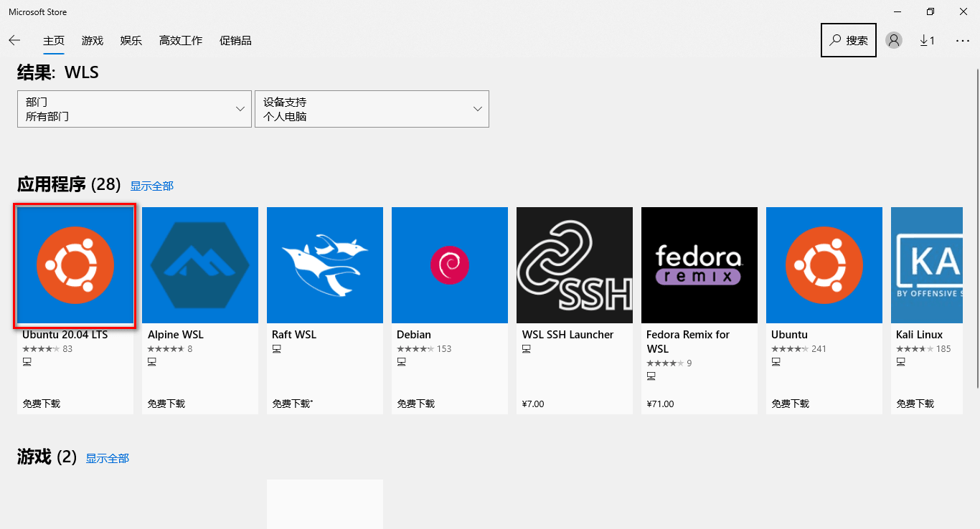
Task: Switch to the 高效工作 tab
Action: (x=181, y=41)
